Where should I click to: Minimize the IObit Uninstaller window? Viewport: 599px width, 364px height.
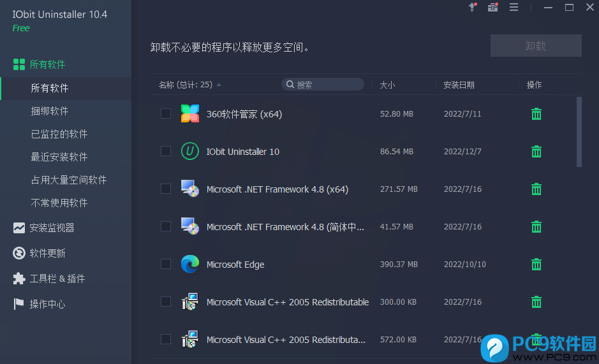tap(548, 7)
